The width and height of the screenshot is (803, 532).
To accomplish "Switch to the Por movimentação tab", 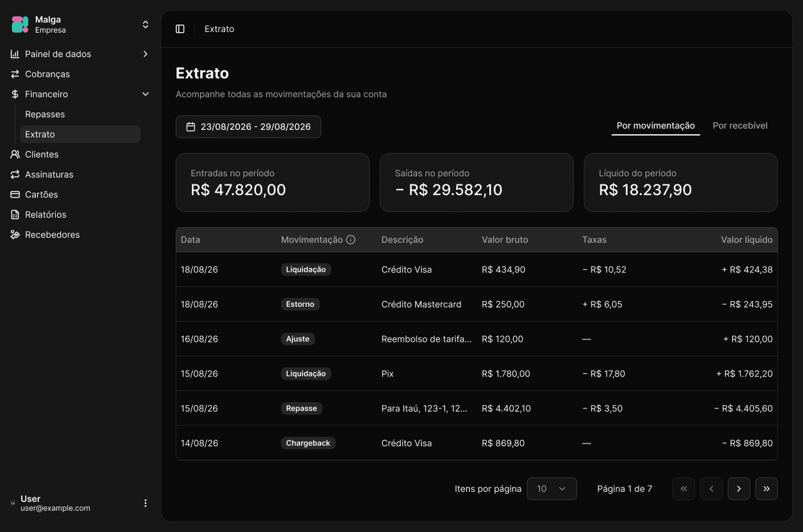I will [x=656, y=125].
